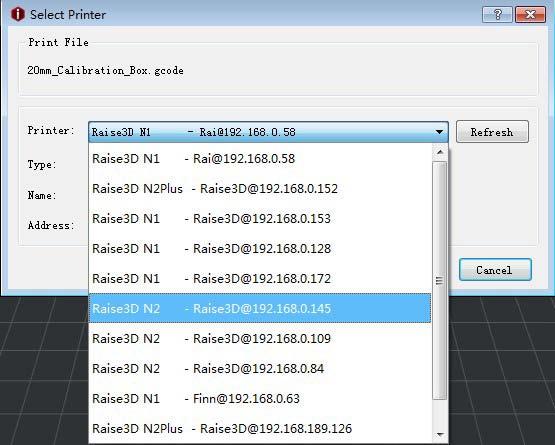
Task: Click the dropdown list scrollbar thumb
Action: [x=440, y=280]
